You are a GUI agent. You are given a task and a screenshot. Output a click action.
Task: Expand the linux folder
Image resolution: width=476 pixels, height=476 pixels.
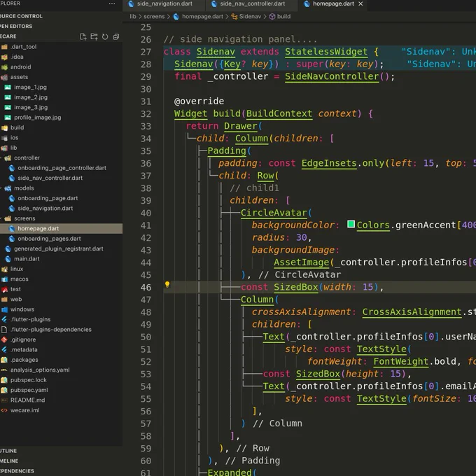61,269
